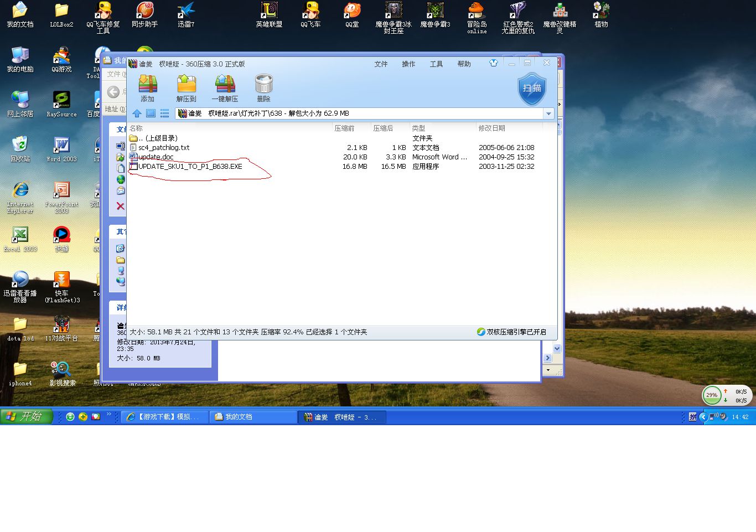This screenshot has width=756, height=532.
Task: Click the 删除 (Delete) trash icon
Action: (263, 87)
